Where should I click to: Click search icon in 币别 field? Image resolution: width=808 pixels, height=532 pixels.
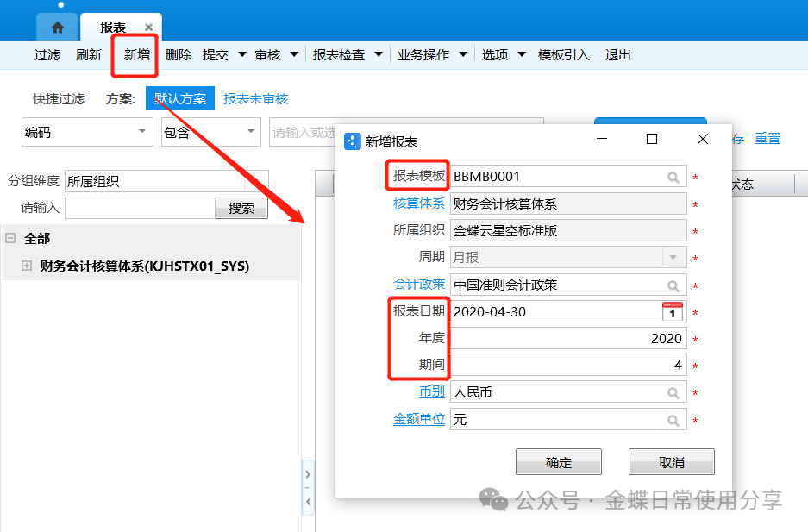coord(673,392)
